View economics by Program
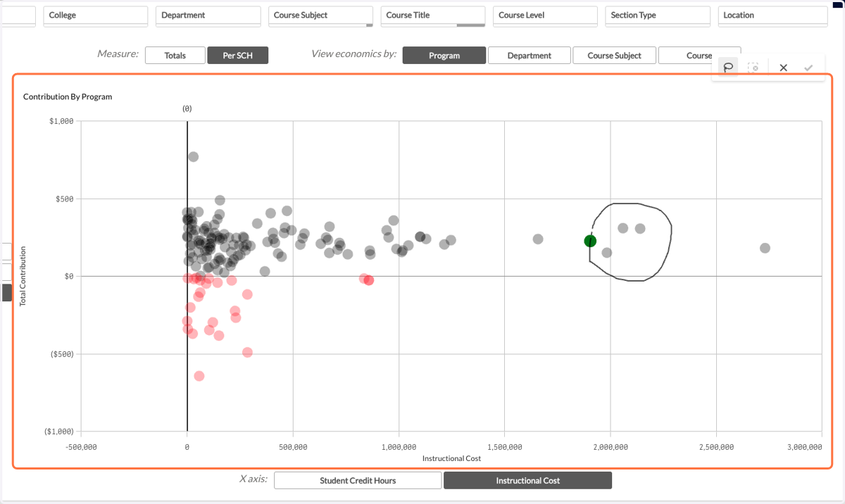Image resolution: width=845 pixels, height=504 pixels. point(444,56)
